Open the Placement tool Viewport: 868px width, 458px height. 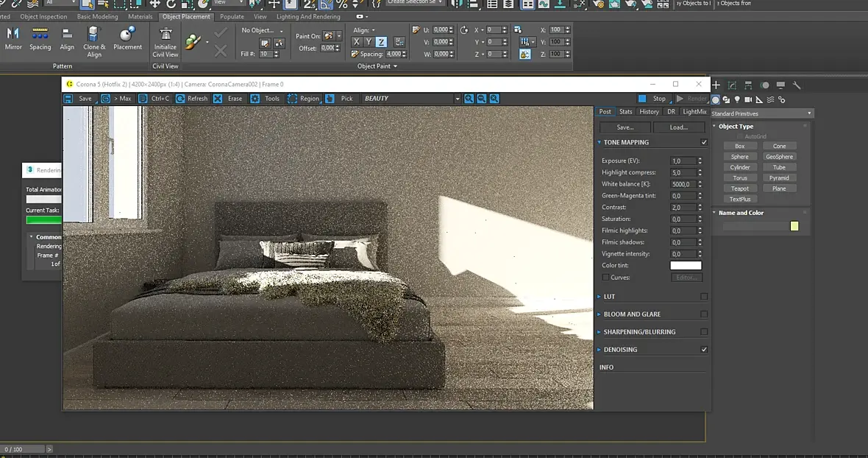click(x=127, y=35)
